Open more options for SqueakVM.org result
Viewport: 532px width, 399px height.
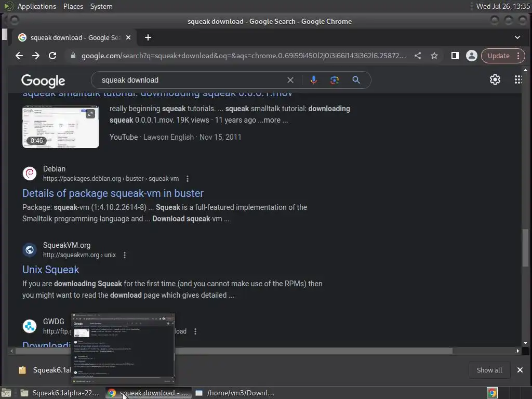[x=125, y=255]
